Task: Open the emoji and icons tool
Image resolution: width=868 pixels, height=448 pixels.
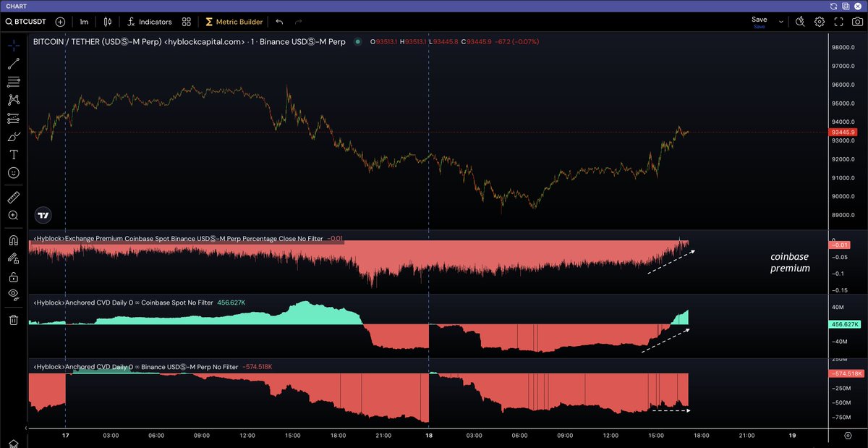Action: (x=14, y=173)
